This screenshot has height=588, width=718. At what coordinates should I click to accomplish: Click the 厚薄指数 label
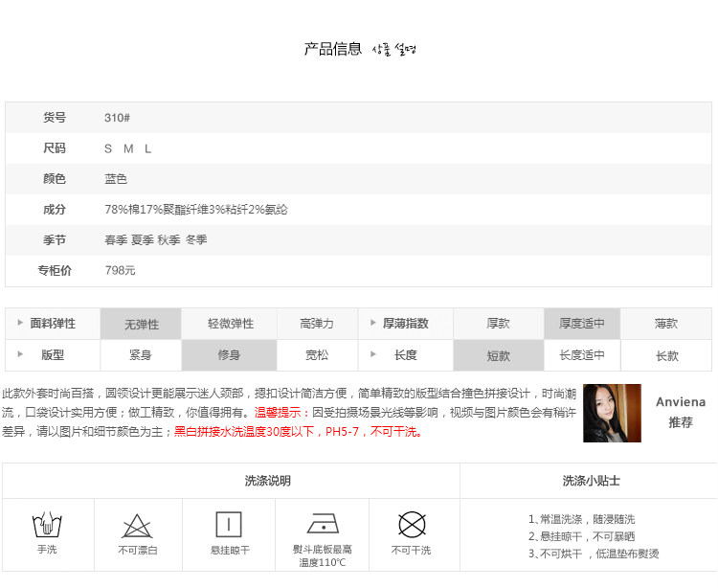pos(406,324)
